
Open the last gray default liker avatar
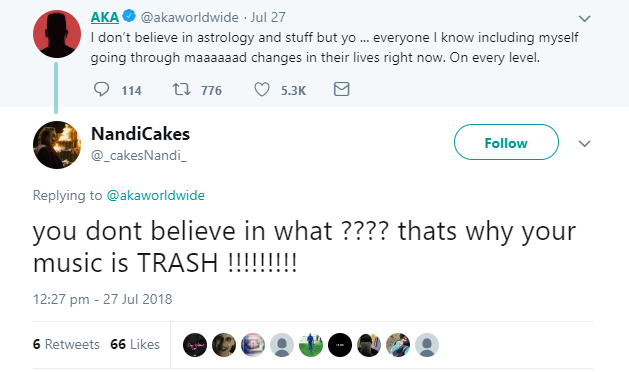(x=426, y=345)
